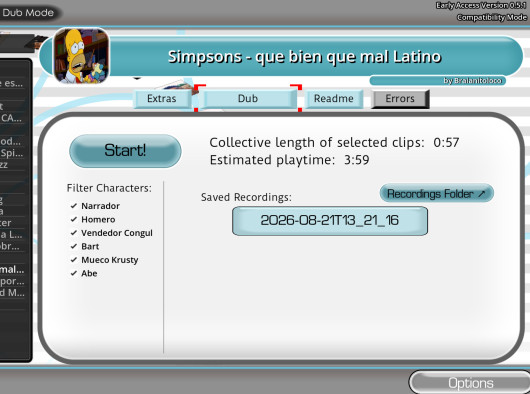
Task: Click the Homer Simpson thumbnail image
Action: 81,56
